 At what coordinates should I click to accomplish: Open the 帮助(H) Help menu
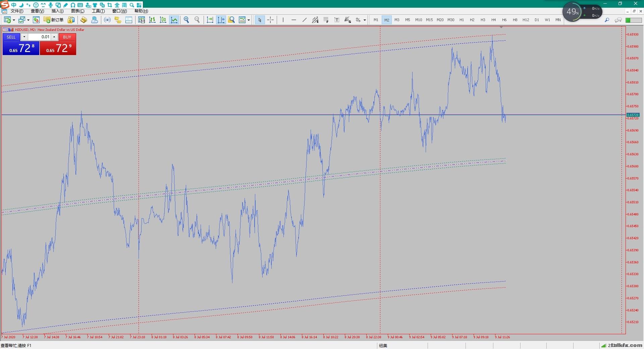tap(141, 11)
